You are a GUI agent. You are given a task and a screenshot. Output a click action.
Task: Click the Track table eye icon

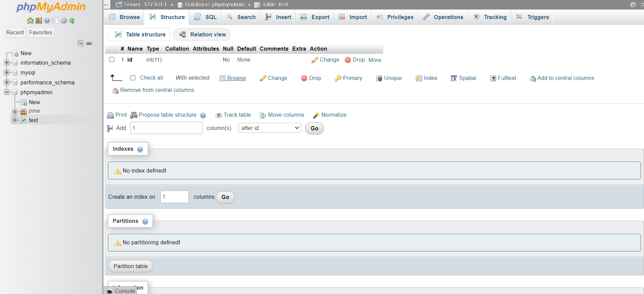(219, 115)
